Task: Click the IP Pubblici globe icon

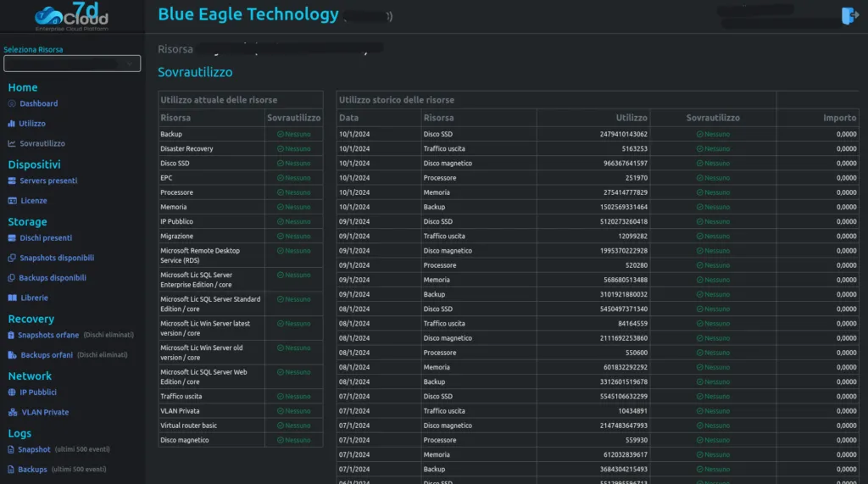Action: tap(12, 392)
